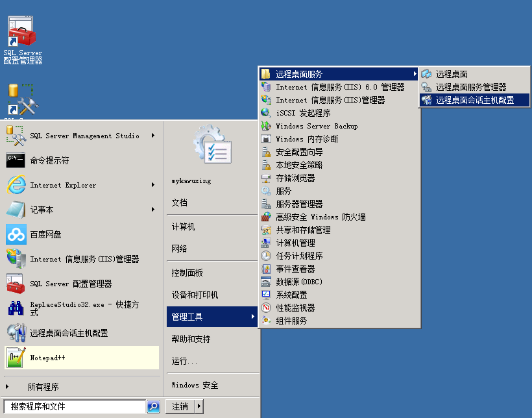This screenshot has height=418, width=532.
Task: Click the Windows 内存诊断 chip icon
Action: click(265, 139)
